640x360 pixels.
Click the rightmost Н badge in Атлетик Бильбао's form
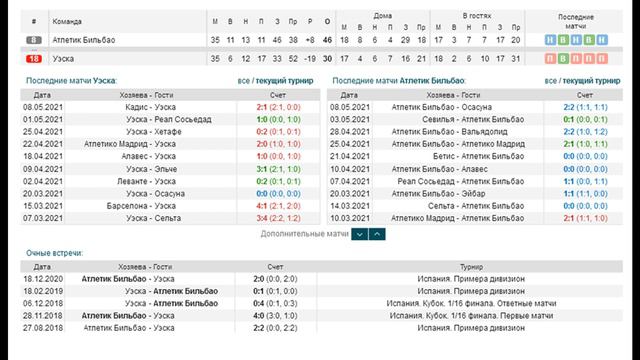click(x=602, y=40)
